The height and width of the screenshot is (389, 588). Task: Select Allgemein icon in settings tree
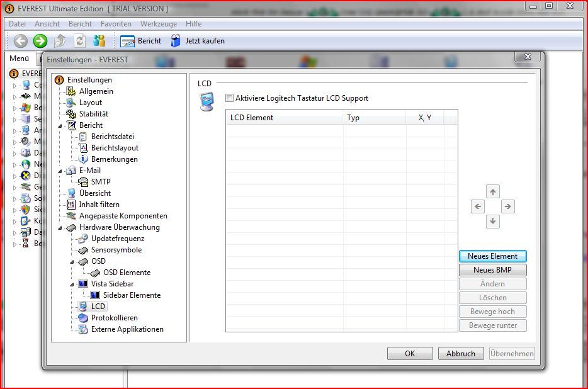71,91
